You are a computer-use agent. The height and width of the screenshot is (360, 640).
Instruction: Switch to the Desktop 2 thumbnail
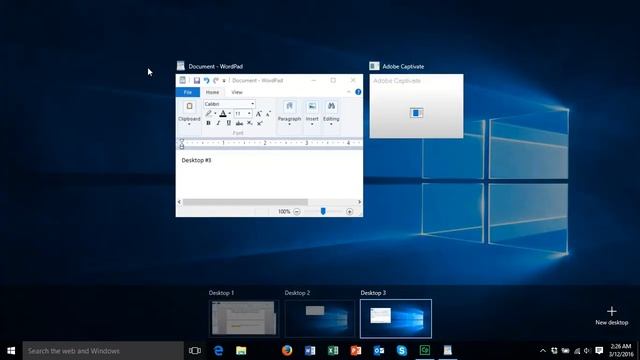coord(320,318)
